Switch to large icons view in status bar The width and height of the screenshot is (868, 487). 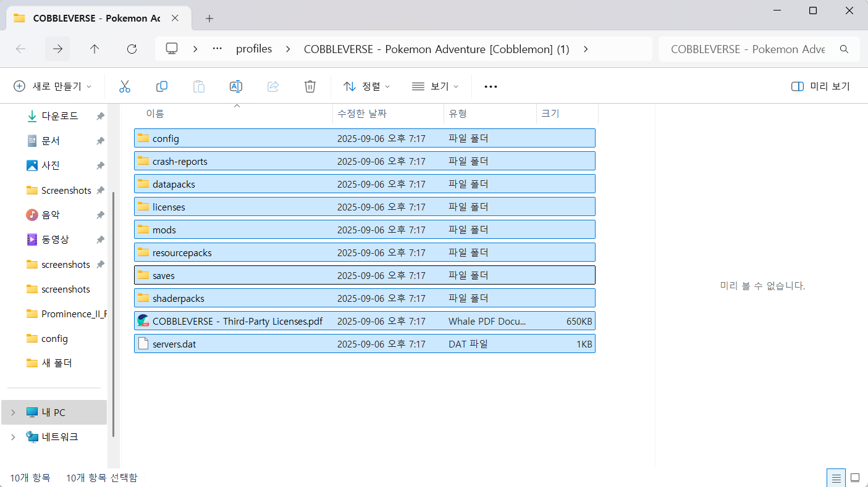(x=855, y=477)
